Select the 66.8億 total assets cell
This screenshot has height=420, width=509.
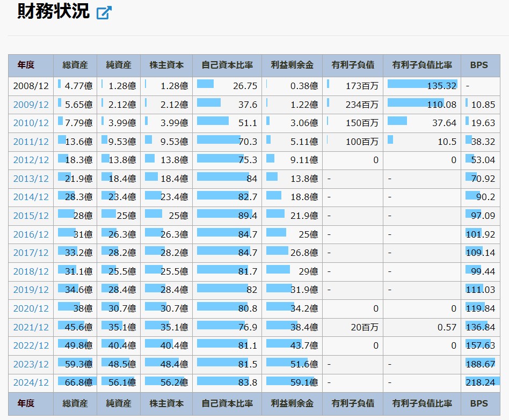click(75, 382)
